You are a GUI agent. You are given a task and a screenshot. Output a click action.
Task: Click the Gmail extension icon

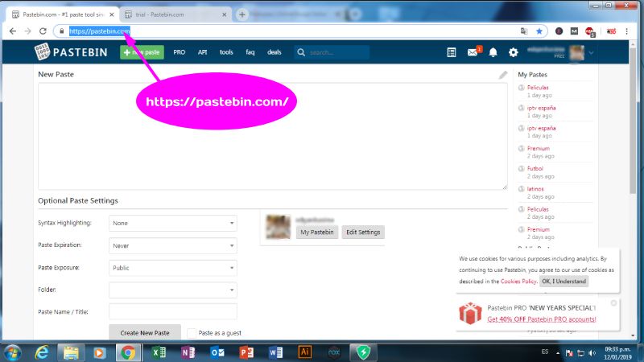(x=574, y=31)
